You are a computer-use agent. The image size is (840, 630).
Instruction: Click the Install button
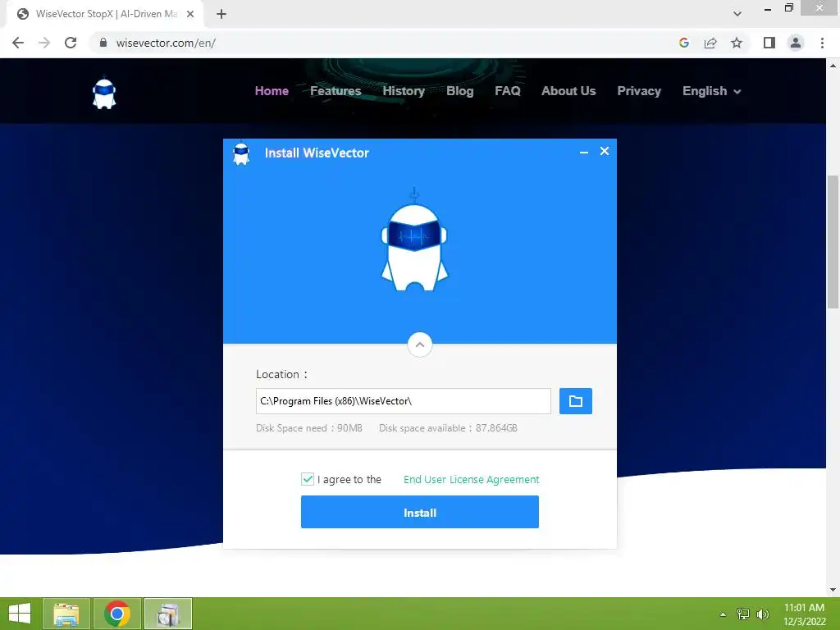[x=419, y=512]
